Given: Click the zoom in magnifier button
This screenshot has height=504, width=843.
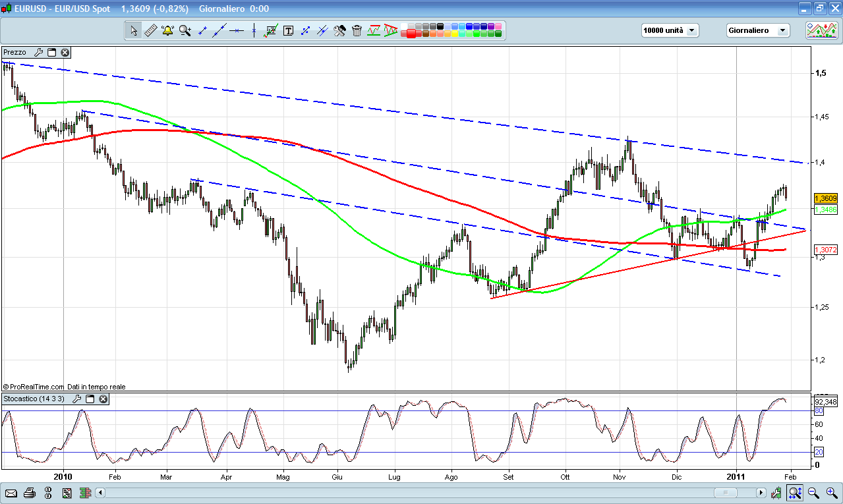Looking at the screenshot, I should [x=832, y=493].
